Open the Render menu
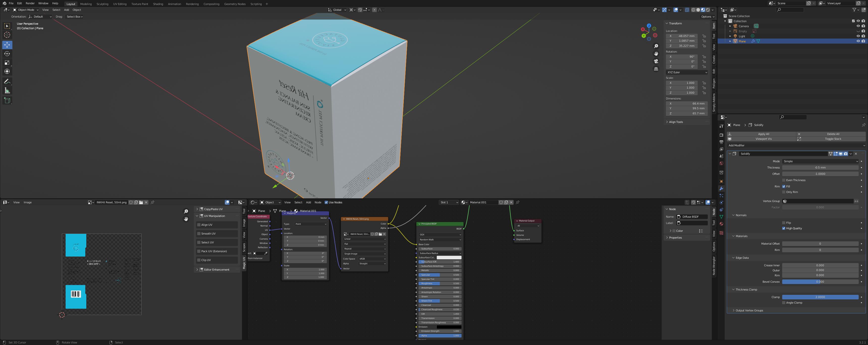The height and width of the screenshot is (345, 868). point(30,3)
